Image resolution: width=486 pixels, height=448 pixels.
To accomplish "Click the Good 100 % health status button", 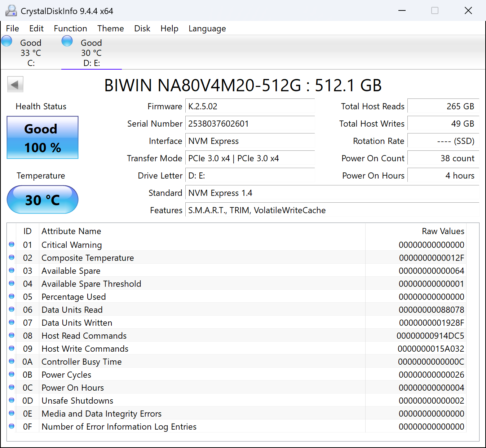I will 43,137.
